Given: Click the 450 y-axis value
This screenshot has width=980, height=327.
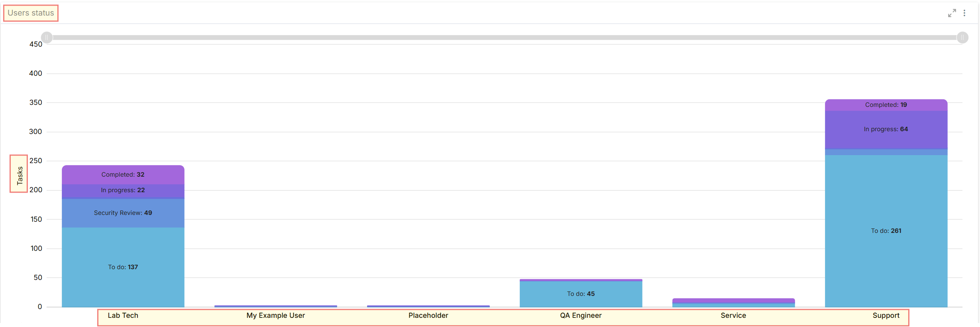Looking at the screenshot, I should click(x=35, y=44).
